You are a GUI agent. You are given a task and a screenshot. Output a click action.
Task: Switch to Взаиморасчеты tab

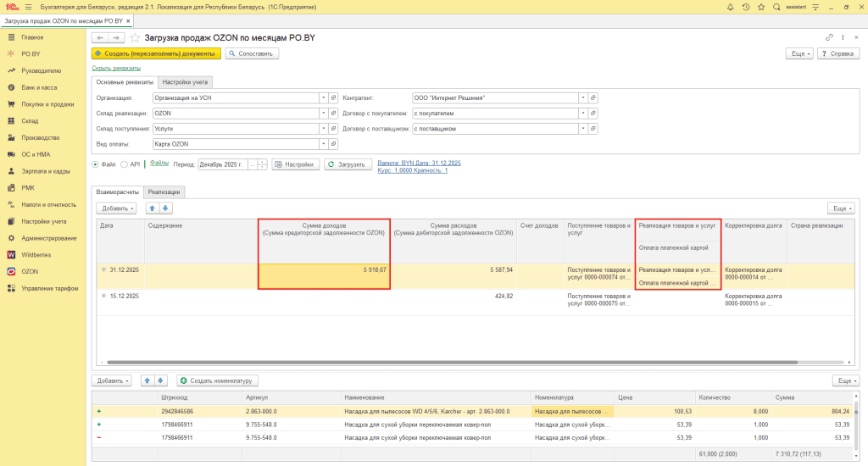pos(117,192)
